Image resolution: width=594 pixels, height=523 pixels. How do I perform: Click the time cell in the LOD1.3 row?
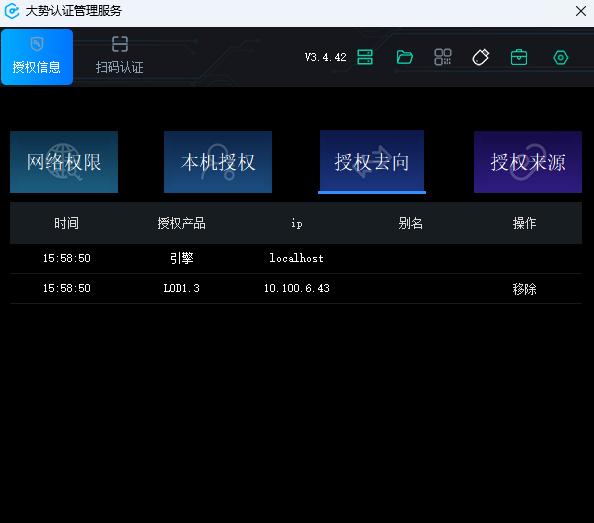coord(67,288)
